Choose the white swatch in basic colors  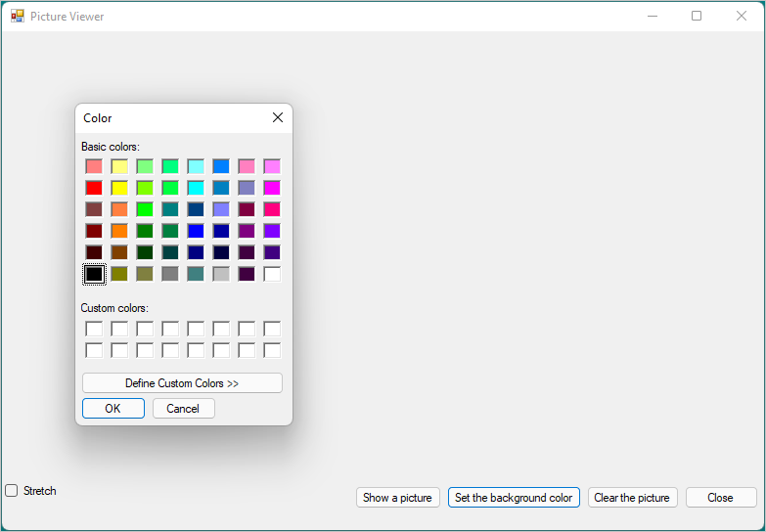click(272, 274)
